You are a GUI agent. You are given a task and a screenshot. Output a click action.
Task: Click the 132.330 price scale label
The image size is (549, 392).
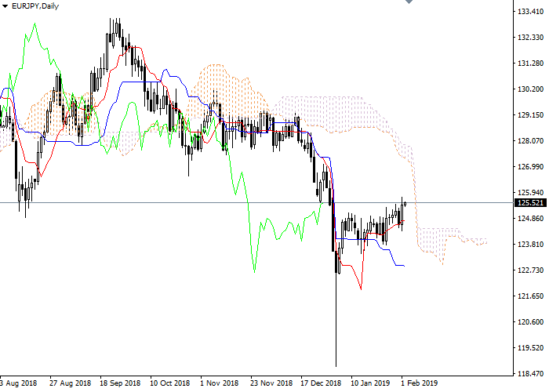[530, 38]
